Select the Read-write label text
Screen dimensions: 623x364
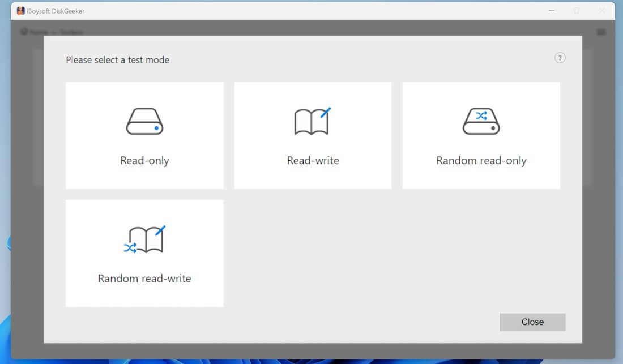[x=313, y=161]
